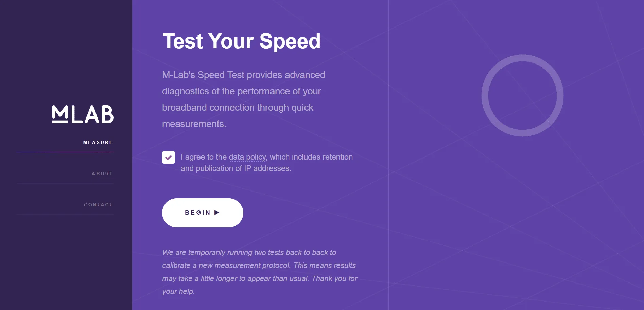Click the empty center of the gauge circle

(522, 96)
